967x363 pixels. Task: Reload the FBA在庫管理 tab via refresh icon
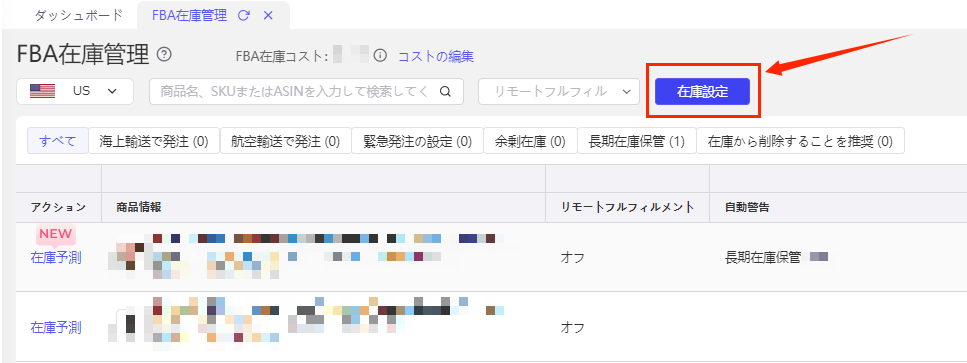tap(244, 16)
